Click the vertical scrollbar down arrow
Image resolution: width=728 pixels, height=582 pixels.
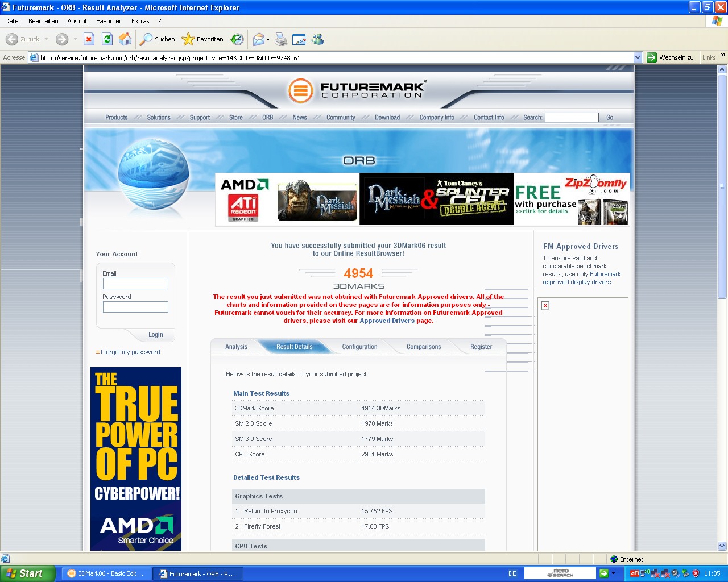pyautogui.click(x=722, y=546)
